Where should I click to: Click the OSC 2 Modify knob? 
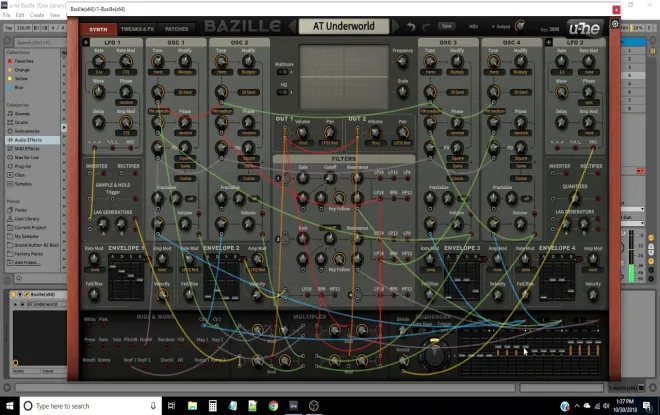[248, 61]
